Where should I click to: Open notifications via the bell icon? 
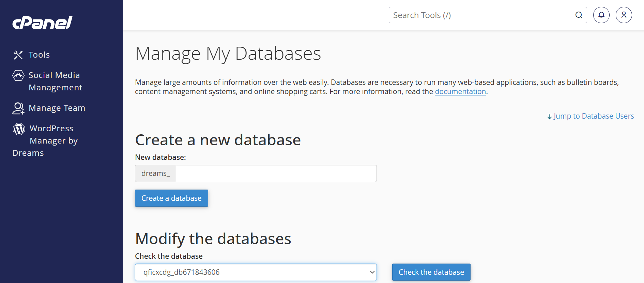click(x=601, y=15)
